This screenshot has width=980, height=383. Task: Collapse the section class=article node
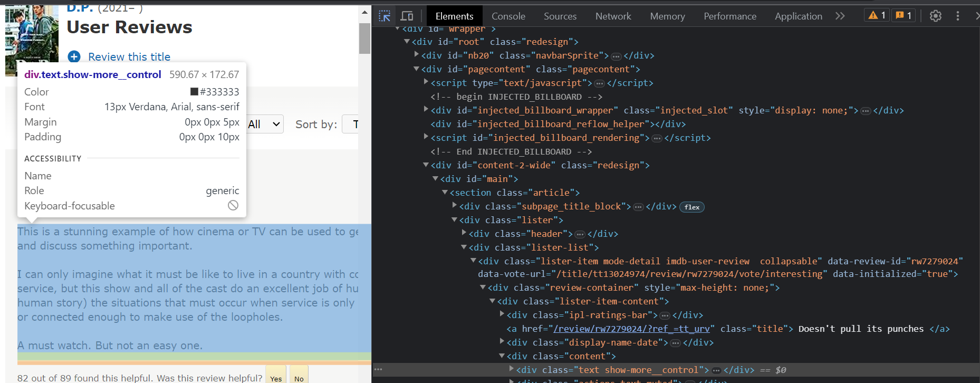445,192
